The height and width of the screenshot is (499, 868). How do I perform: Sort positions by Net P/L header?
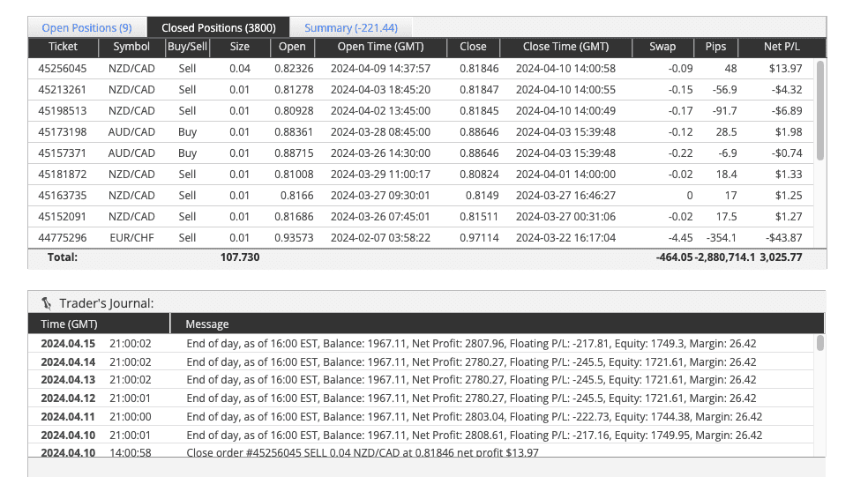click(782, 47)
